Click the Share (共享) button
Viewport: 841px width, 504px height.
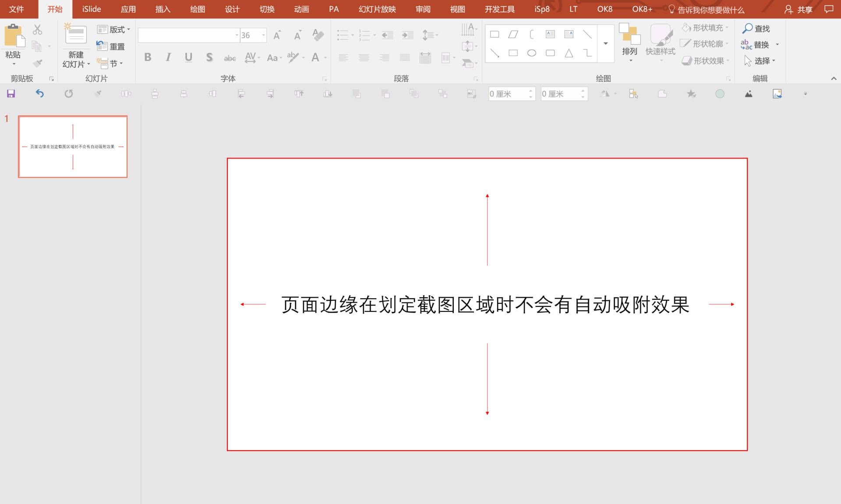[x=798, y=10]
